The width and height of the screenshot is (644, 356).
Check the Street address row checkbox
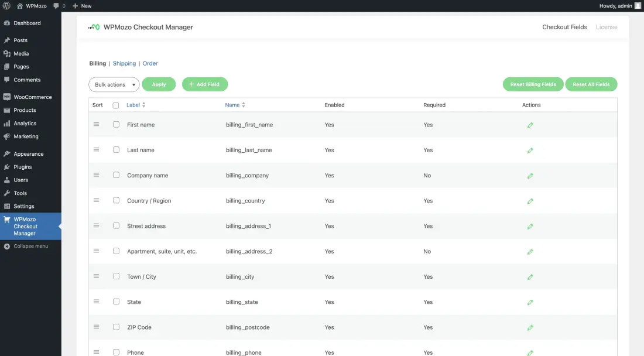pos(117,226)
